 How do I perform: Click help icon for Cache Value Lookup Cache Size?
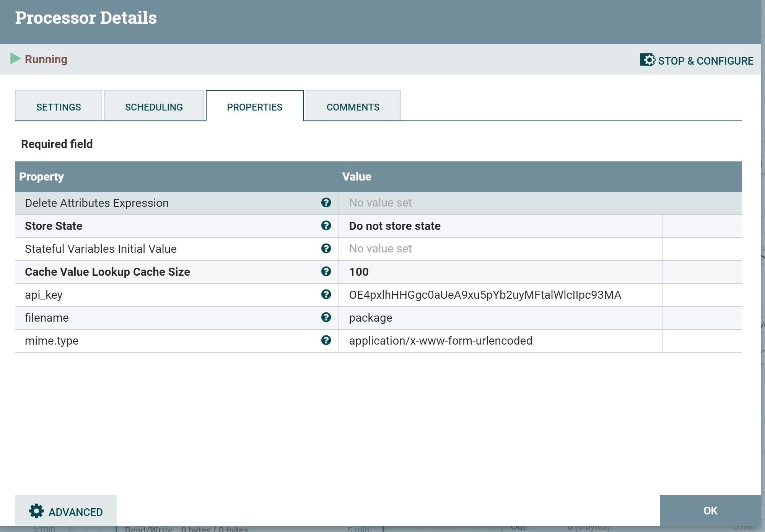326,272
